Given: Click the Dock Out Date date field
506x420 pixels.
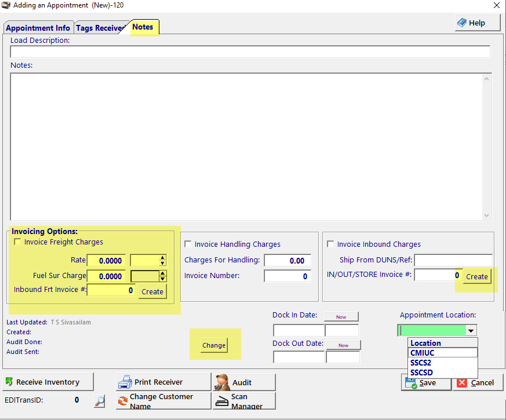Looking at the screenshot, I should [299, 357].
